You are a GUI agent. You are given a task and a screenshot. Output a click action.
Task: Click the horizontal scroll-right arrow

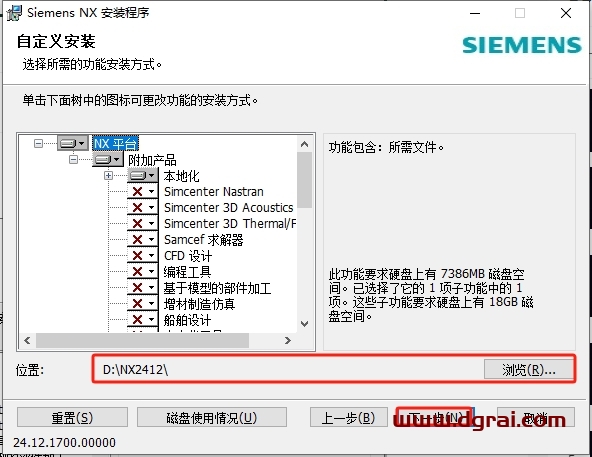pos(288,340)
